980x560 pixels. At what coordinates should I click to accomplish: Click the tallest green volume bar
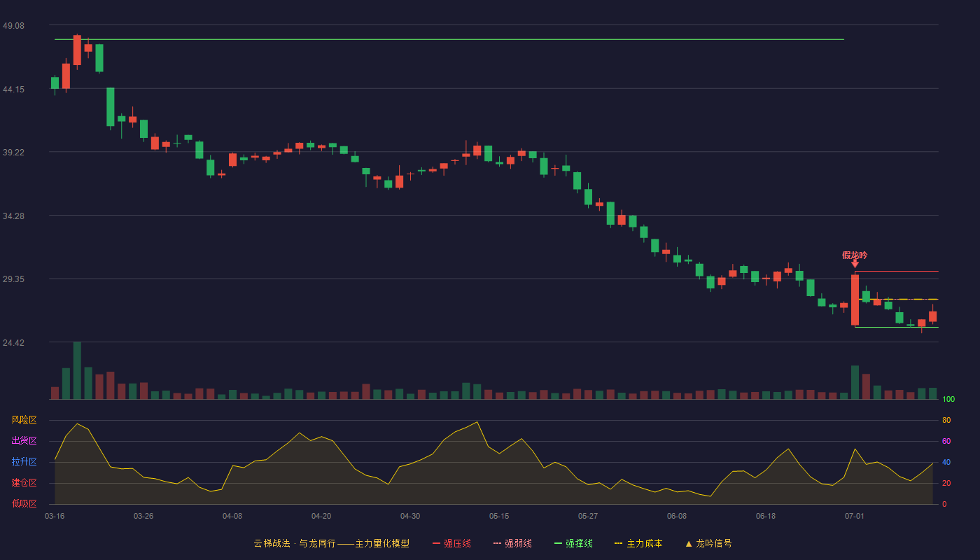pos(77,370)
